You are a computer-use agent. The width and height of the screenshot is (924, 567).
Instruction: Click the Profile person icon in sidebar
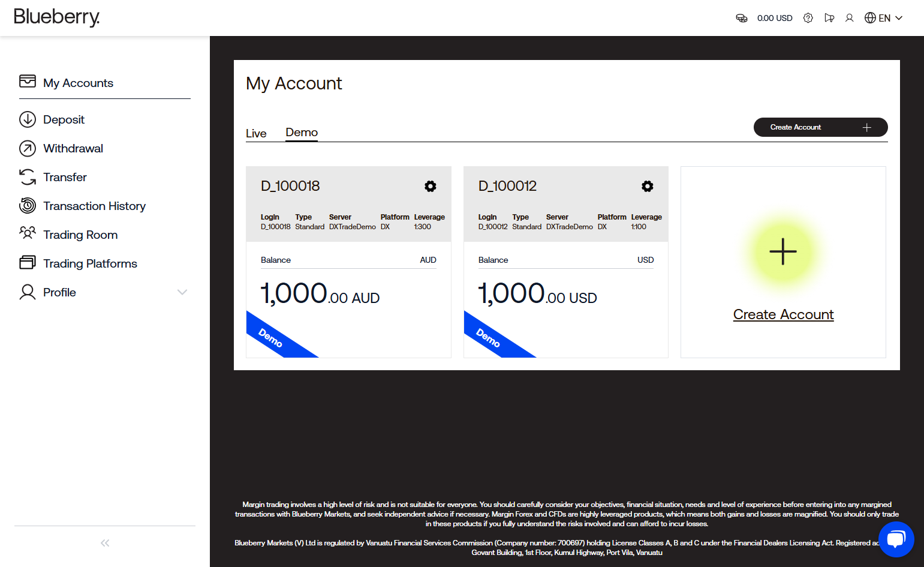28,292
